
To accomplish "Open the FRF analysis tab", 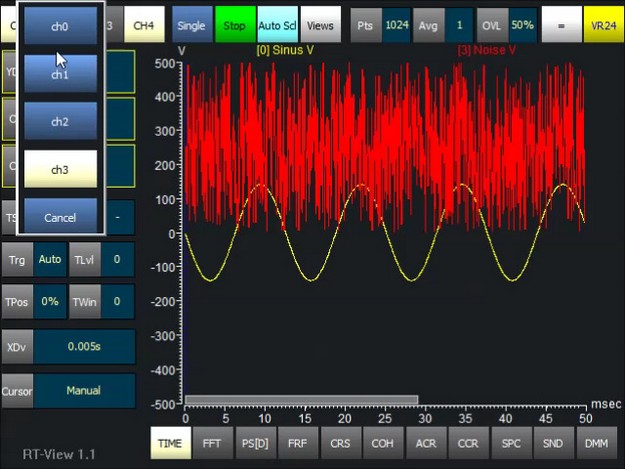I will pyautogui.click(x=297, y=441).
